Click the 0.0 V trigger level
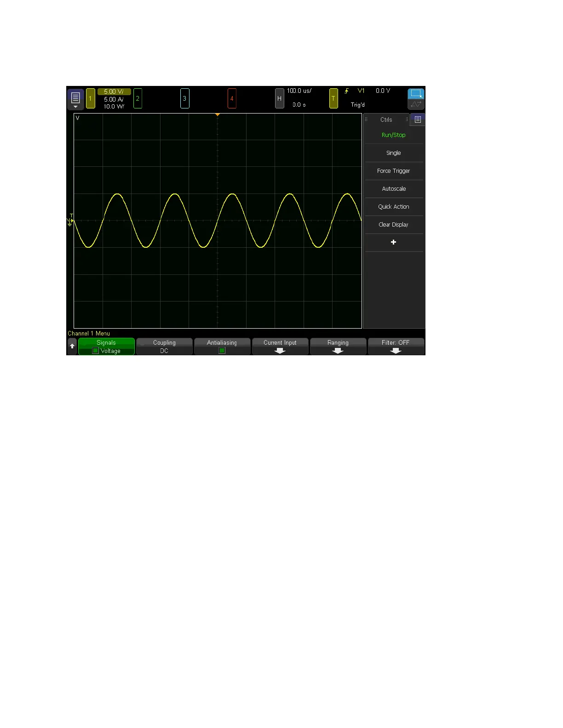Viewport: 563px width, 728px height. (383, 91)
